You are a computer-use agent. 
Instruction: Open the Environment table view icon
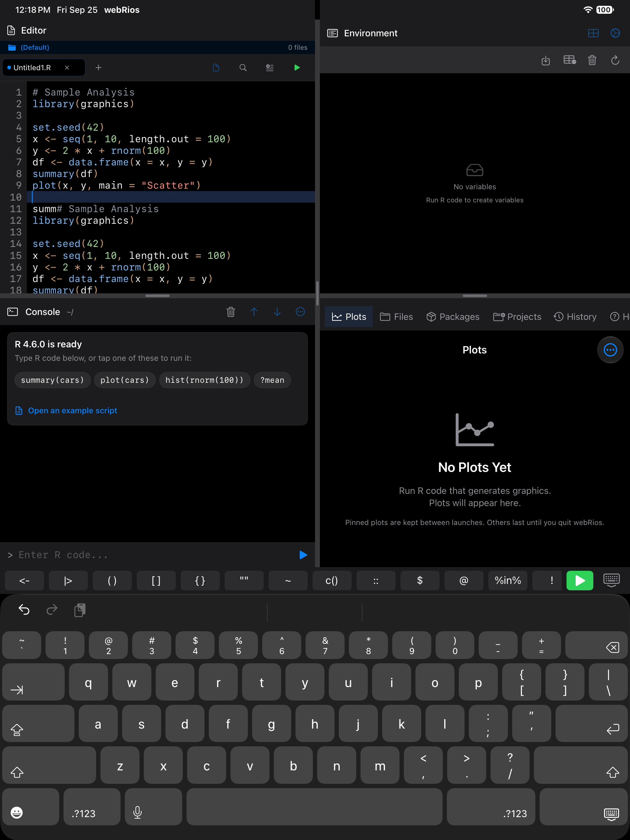pyautogui.click(x=570, y=60)
